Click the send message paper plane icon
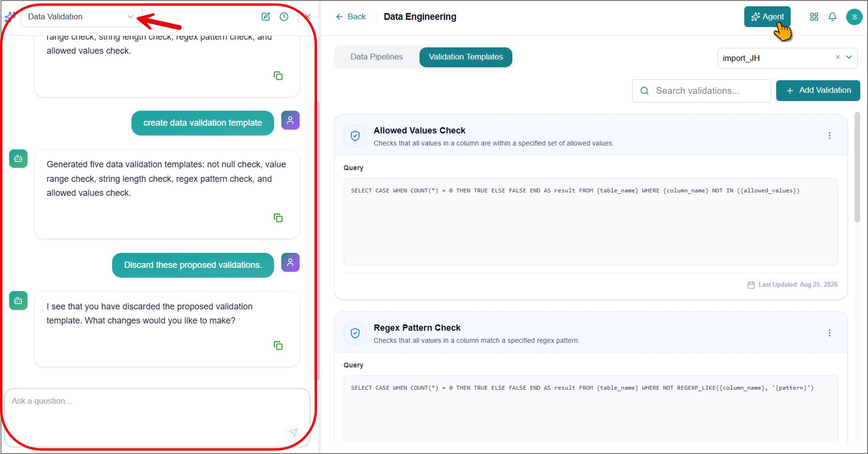This screenshot has width=868, height=454. tap(293, 432)
